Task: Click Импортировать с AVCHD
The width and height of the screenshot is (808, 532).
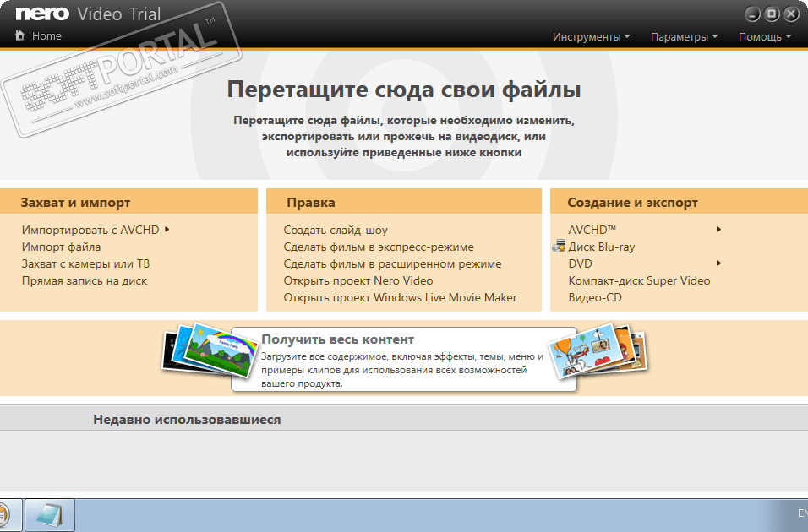Action: coord(90,230)
